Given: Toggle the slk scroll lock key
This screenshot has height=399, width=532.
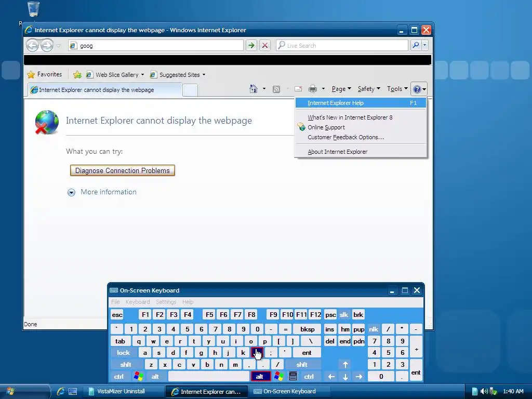Looking at the screenshot, I should click(344, 314).
